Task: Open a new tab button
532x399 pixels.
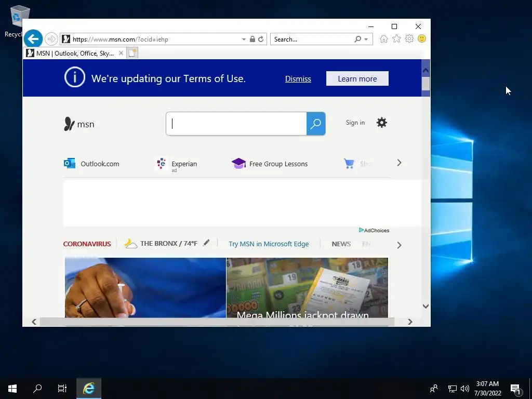Action: point(132,53)
